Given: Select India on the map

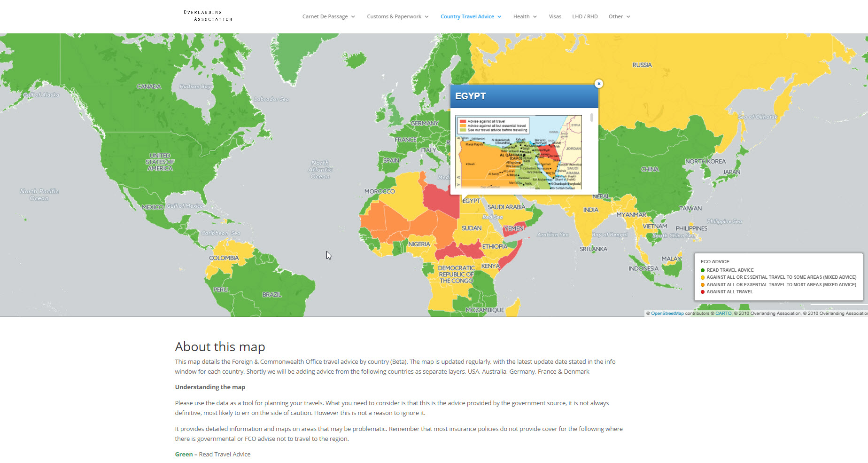Looking at the screenshot, I should coord(591,210).
